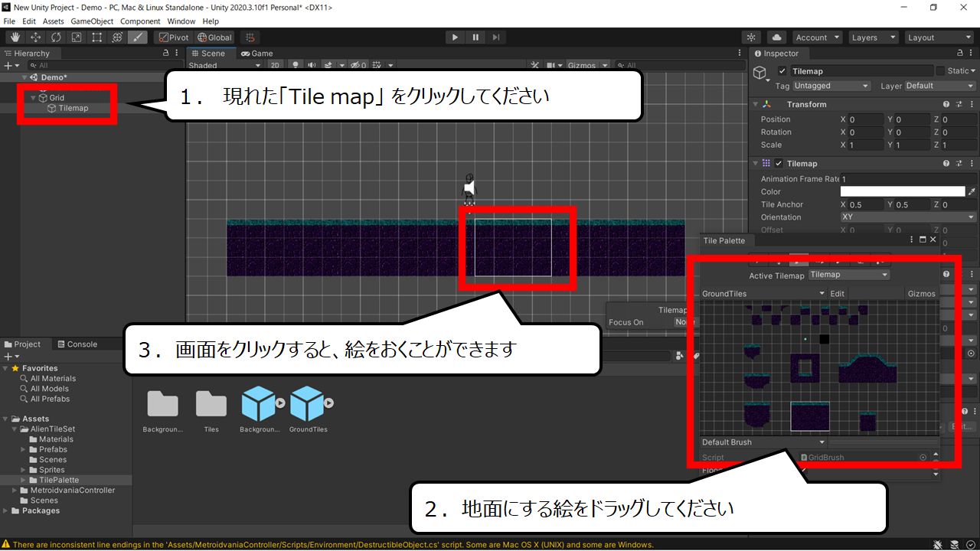Toggle Global handle rotation

tap(214, 37)
